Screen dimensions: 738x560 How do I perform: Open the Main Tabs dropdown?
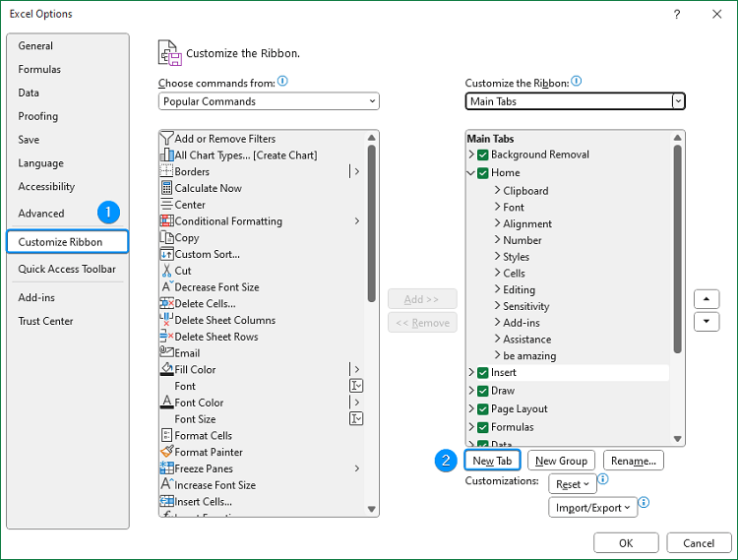(576, 101)
